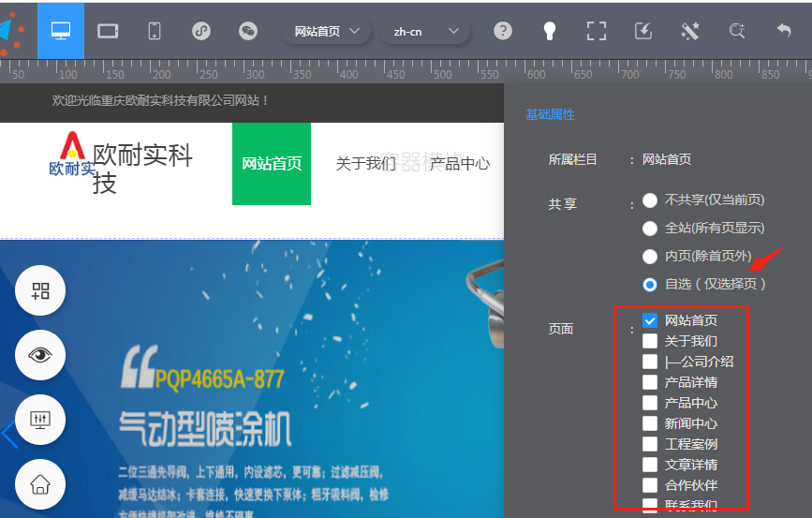This screenshot has height=518, width=812.
Task: Click the 欧耐实科技 site title text
Action: coord(142,169)
